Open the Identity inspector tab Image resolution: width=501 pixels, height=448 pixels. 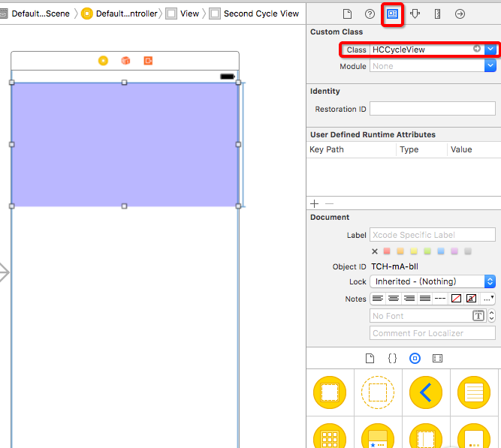(x=392, y=14)
